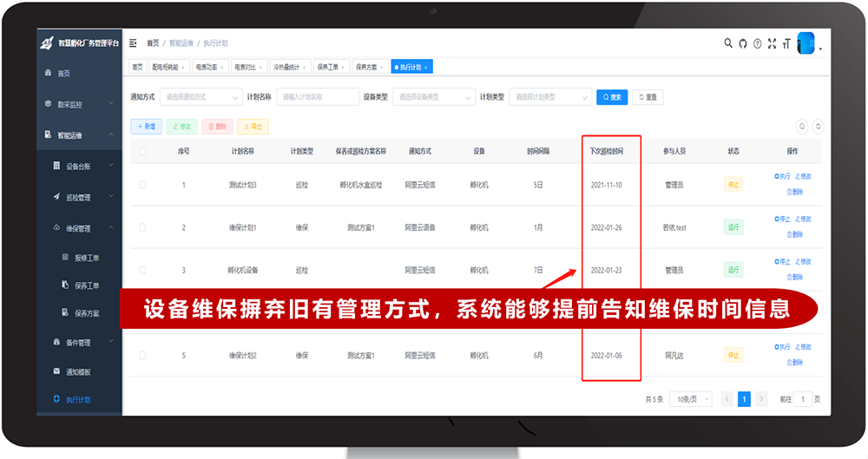Go to previous page arrow
The height and width of the screenshot is (459, 868).
point(727,399)
